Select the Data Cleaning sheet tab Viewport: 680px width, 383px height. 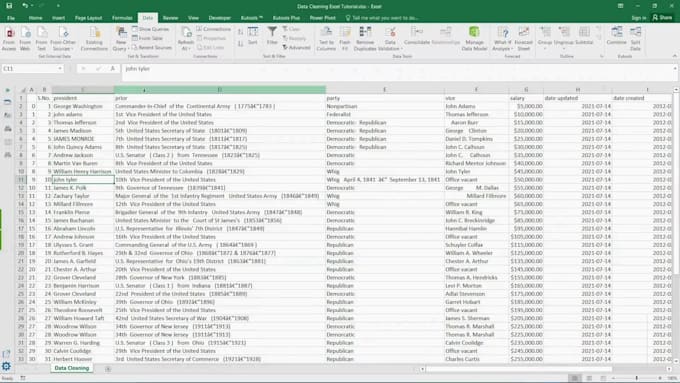(x=72, y=368)
